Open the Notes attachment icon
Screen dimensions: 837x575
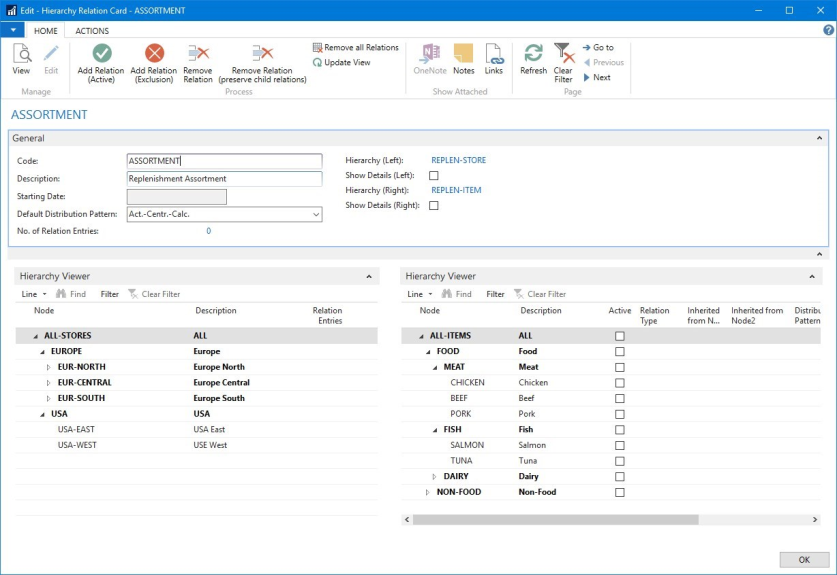tap(463, 54)
